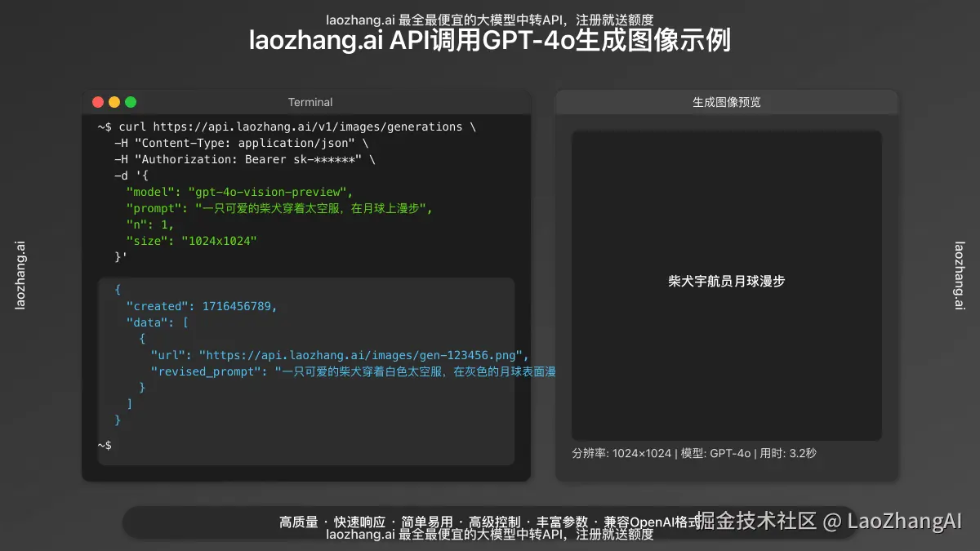This screenshot has height=551, width=980.
Task: Click the yellow minimize button on Terminal window
Action: 114,101
